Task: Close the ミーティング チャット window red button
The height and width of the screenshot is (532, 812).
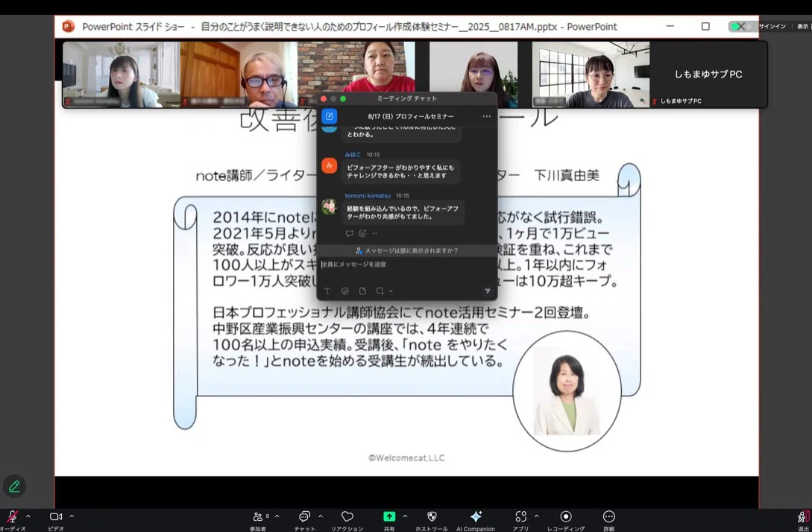Action: 324,98
